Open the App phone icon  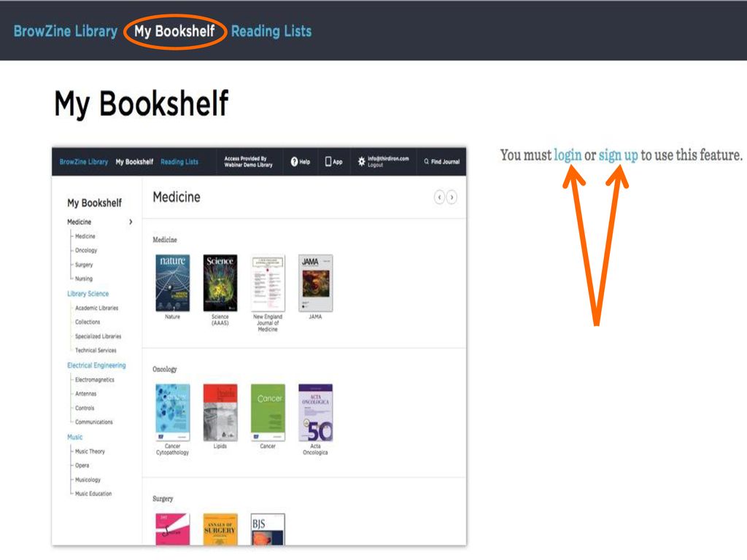click(328, 161)
